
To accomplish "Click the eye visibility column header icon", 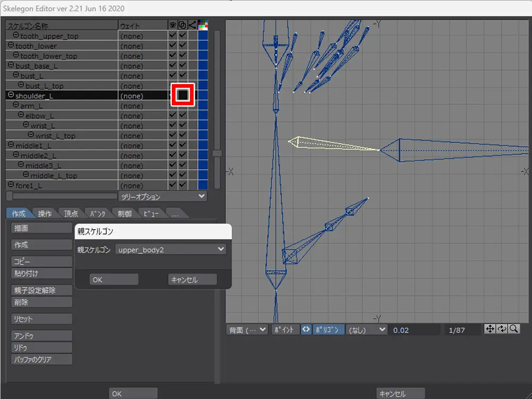I will (x=172, y=26).
